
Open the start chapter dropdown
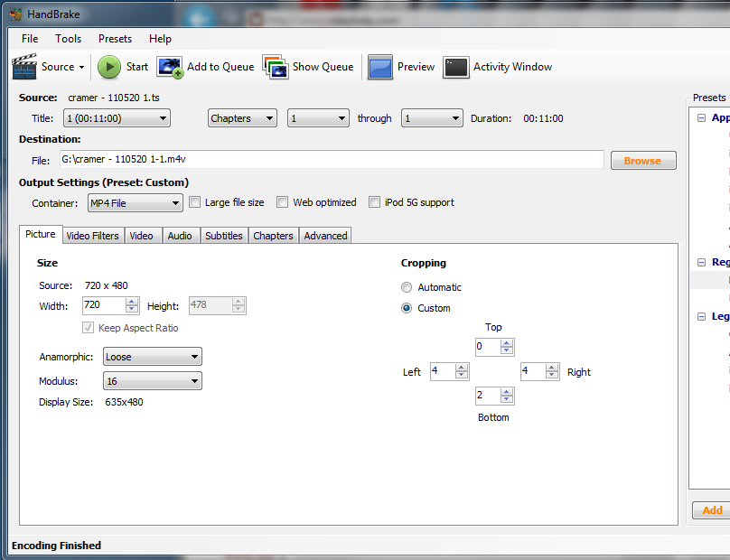[x=318, y=118]
